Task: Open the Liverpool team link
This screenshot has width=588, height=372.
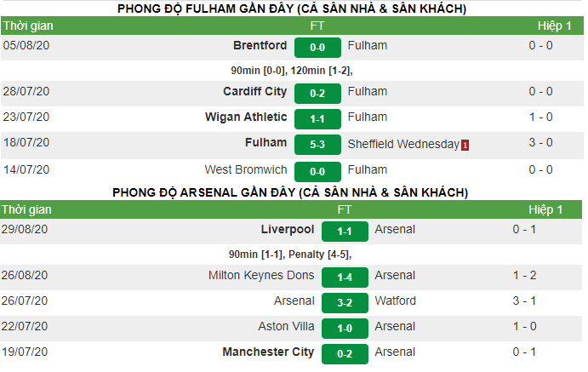Action: click(x=288, y=230)
